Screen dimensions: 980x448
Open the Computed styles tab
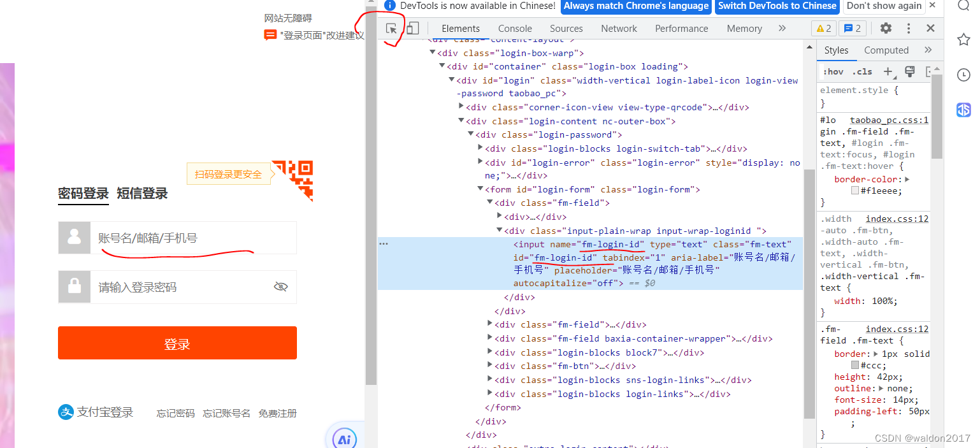pos(886,50)
